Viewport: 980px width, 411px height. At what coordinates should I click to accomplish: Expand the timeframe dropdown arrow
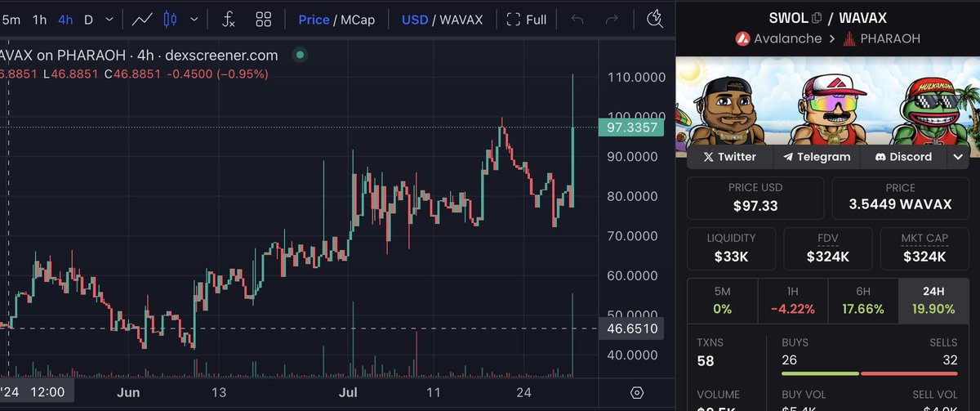tap(110, 20)
